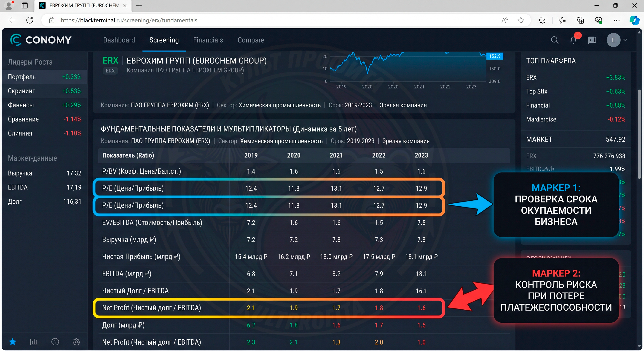
Task: Click the Долг (млрд ₽) row label
Action: coord(123,325)
